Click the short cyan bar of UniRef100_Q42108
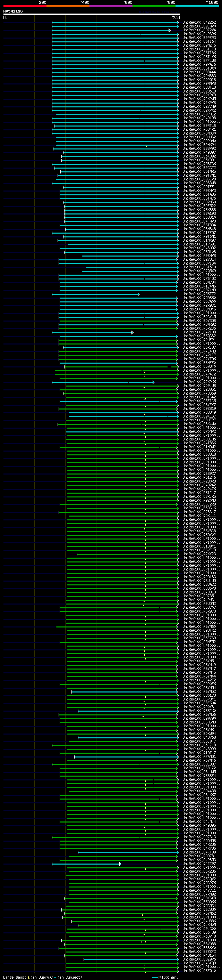This screenshot has height=980, width=222. [x=93, y=332]
